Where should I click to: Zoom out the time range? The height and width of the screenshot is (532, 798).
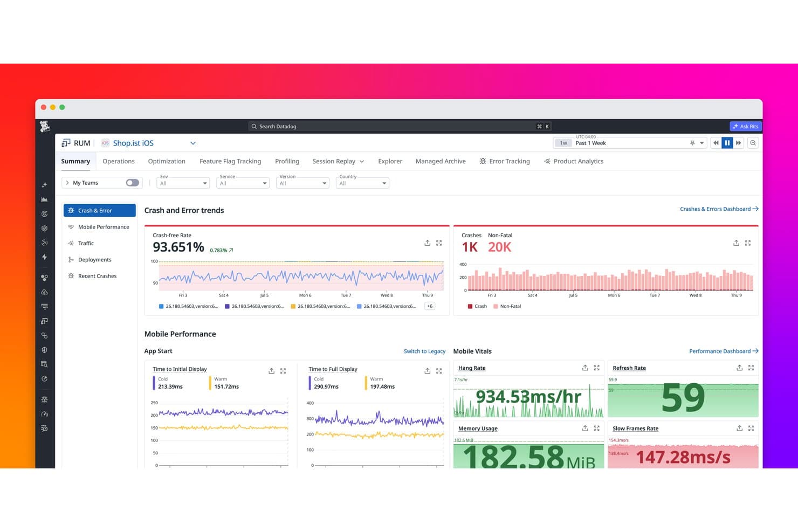coord(753,143)
